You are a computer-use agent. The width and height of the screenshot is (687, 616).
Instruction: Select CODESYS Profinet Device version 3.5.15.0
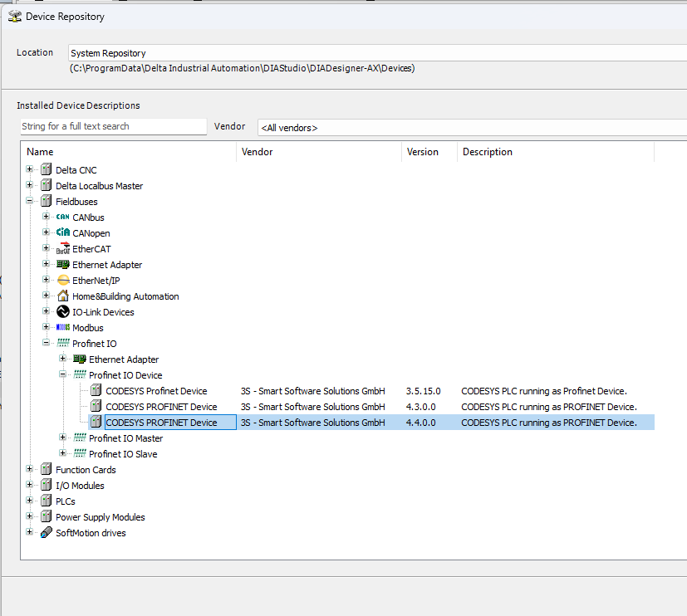(156, 391)
